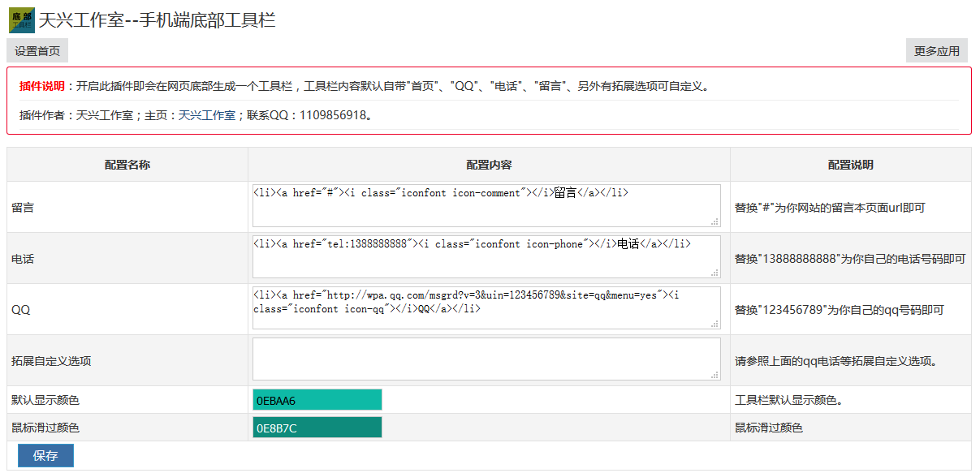The height and width of the screenshot is (473, 980).
Task: Select the 电话 row label
Action: click(x=23, y=259)
